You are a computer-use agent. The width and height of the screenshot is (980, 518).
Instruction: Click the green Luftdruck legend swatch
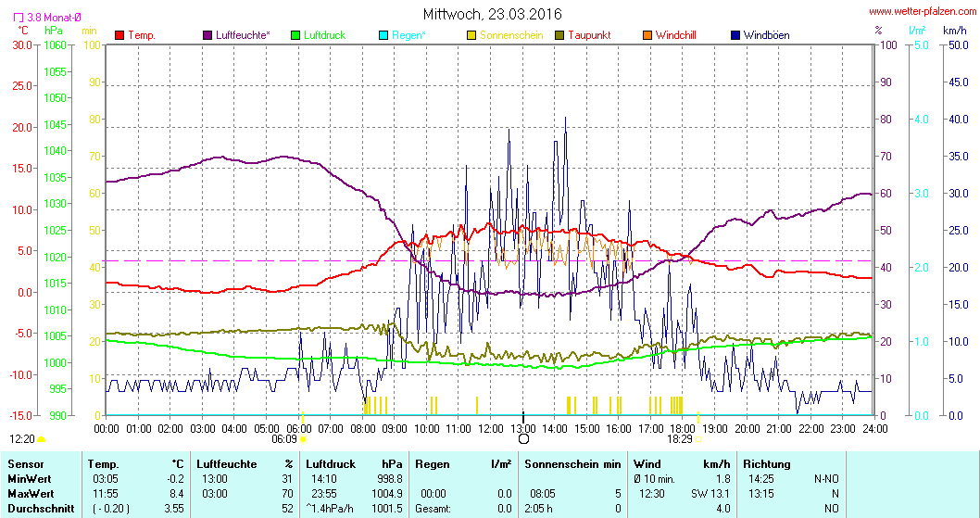[295, 35]
